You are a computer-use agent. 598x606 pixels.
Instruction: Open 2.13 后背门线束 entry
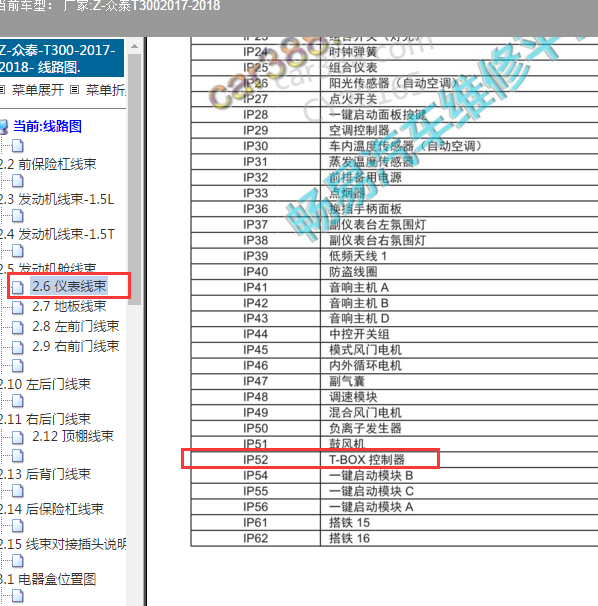45,474
